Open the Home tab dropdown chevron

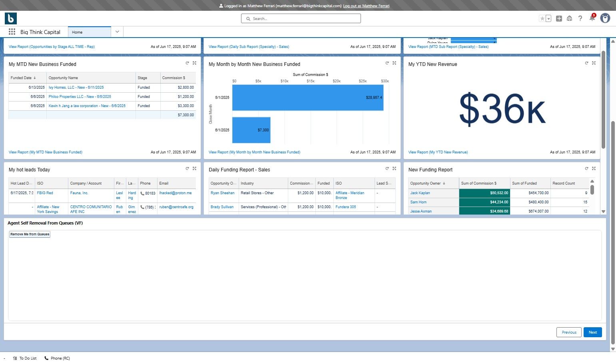117,32
